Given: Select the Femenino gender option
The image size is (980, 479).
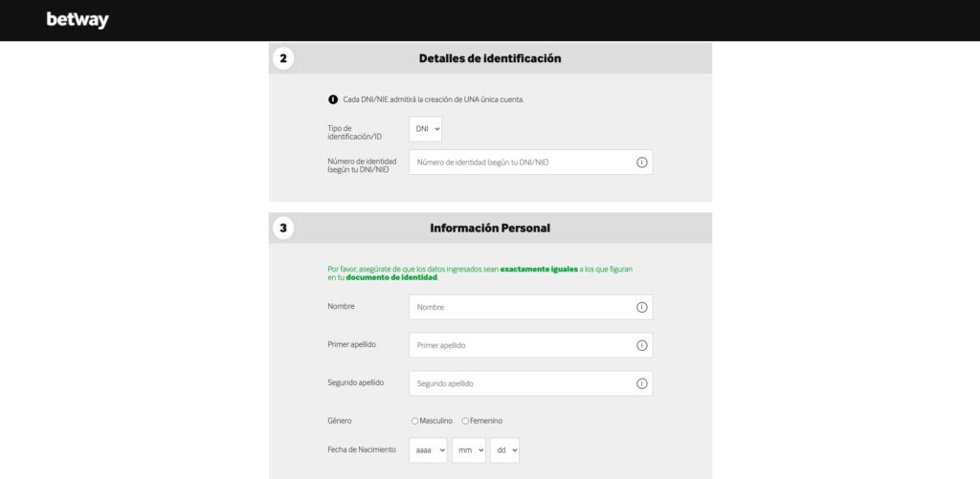Looking at the screenshot, I should pyautogui.click(x=466, y=421).
